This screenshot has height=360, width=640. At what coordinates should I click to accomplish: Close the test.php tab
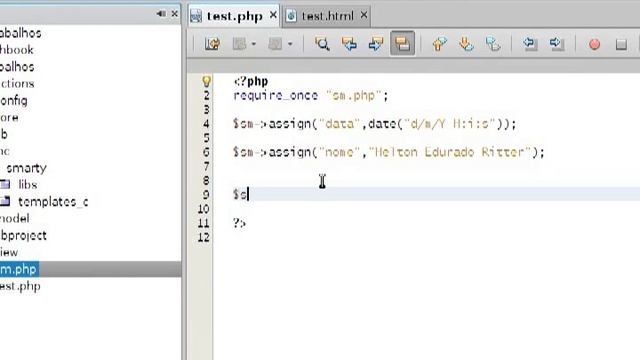273,15
